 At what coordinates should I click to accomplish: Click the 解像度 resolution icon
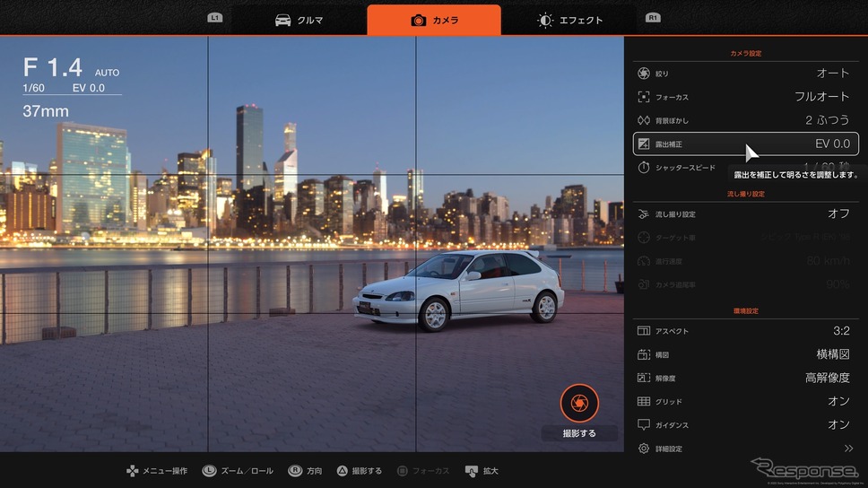[x=643, y=378]
